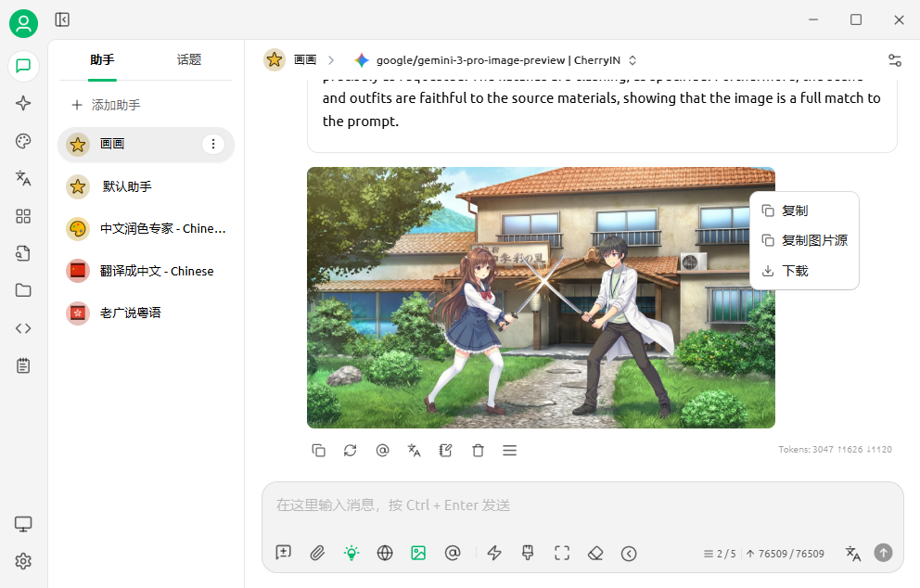Clear context with eraser icon
Screen dimensions: 920x588
pos(595,553)
